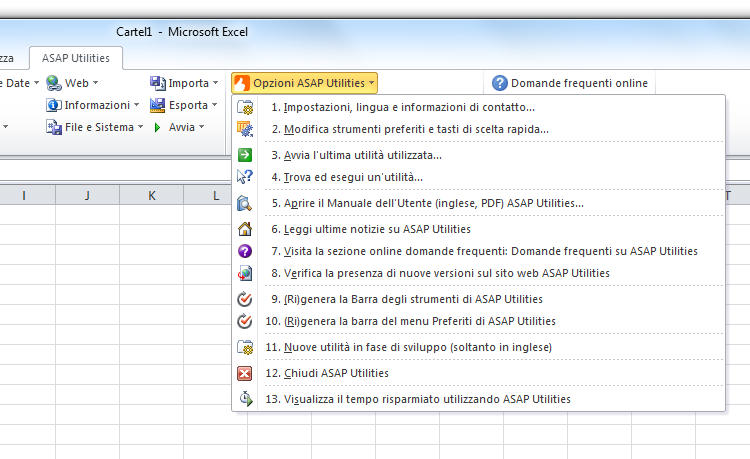Click the globe document icon for Verifica nuove versioni
The width and height of the screenshot is (750, 459).
(245, 273)
